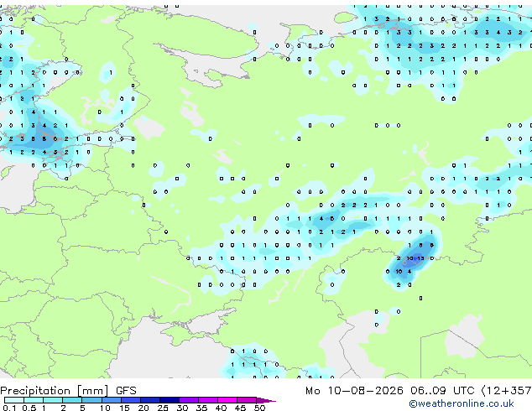Click the "25" legend value

tap(163, 408)
